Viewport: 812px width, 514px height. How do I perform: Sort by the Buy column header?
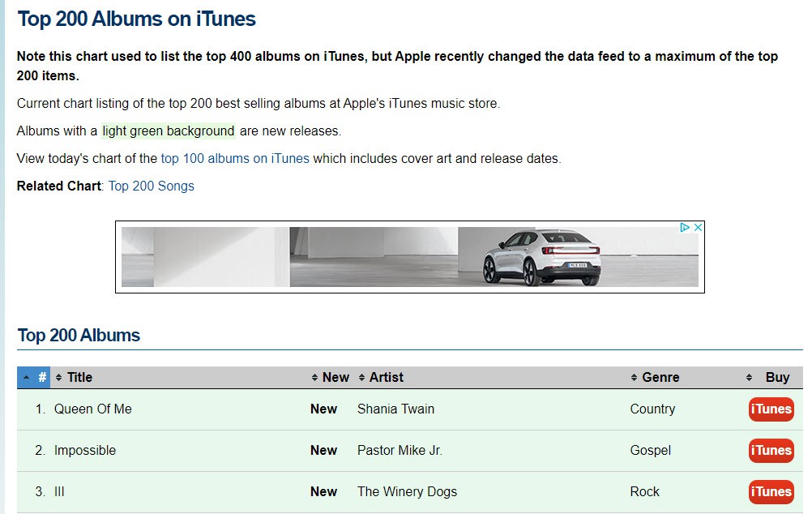768,377
